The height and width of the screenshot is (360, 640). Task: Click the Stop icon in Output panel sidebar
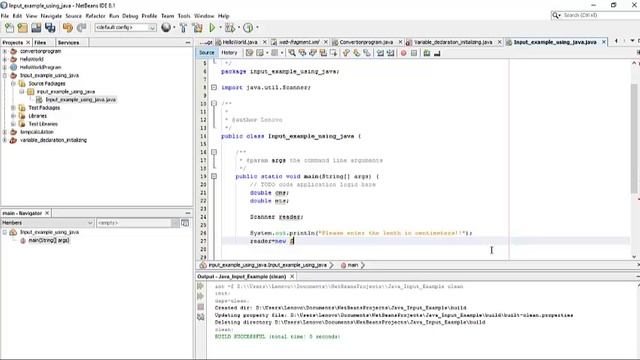200,307
